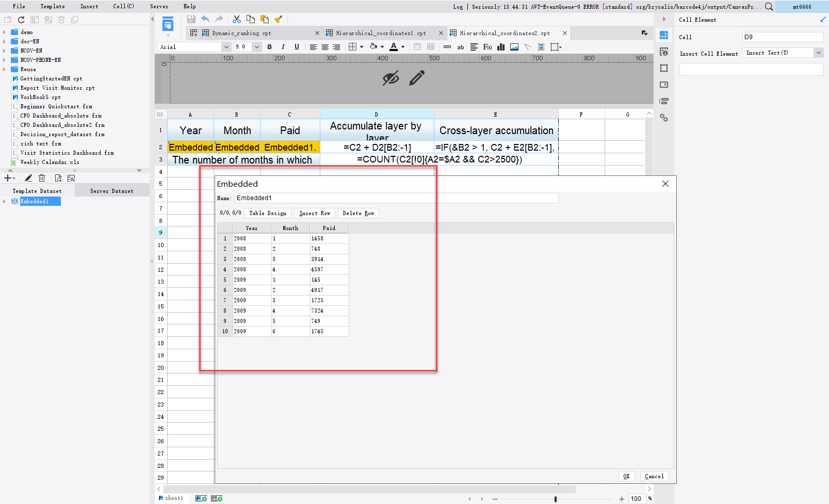Insert an image into the cell
The width and height of the screenshot is (829, 504).
[514, 47]
